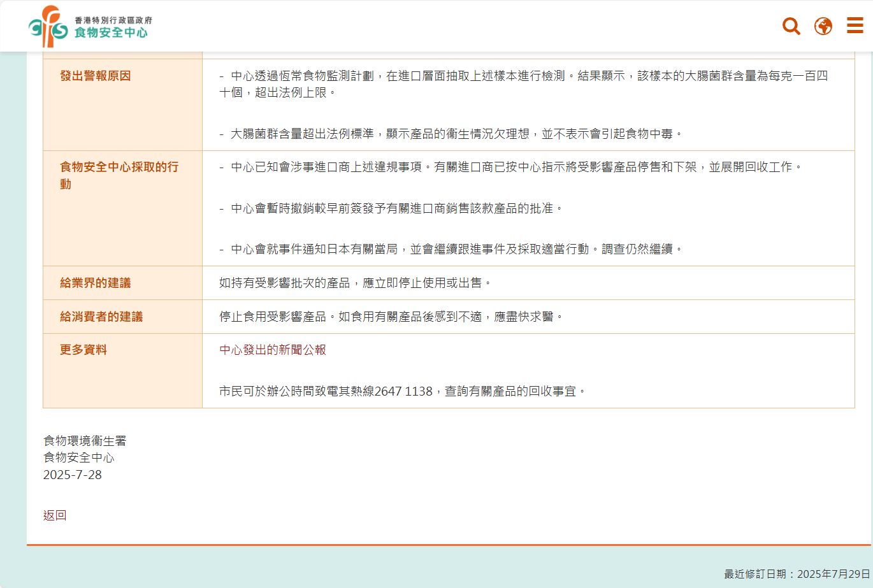The height and width of the screenshot is (588, 873).
Task: Click the 發出警報原因 row header
Action: pyautogui.click(x=96, y=76)
